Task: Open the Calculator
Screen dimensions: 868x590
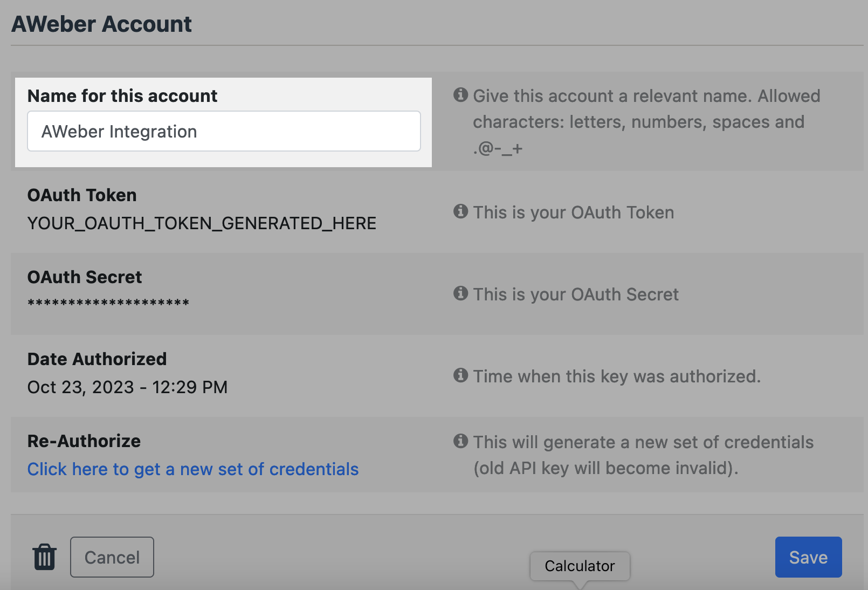Action: pyautogui.click(x=580, y=566)
